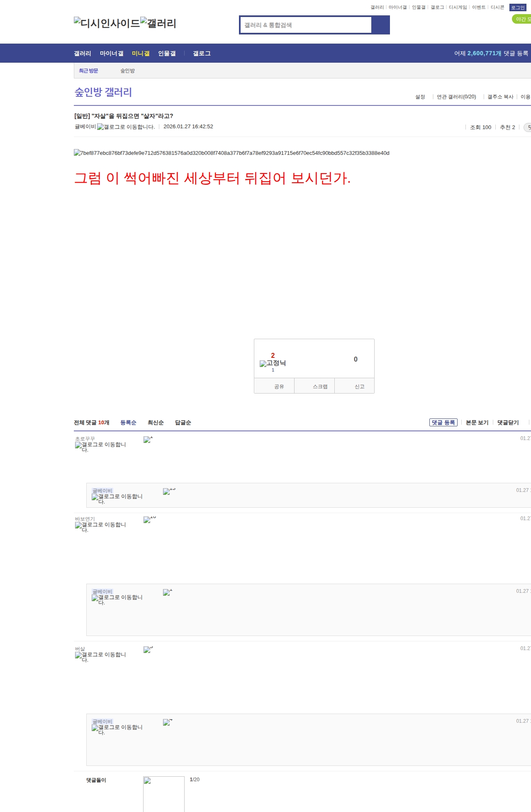Open 마이너갤 in the blue navigation bar
Viewport: 531px width, 812px height.
(x=112, y=54)
